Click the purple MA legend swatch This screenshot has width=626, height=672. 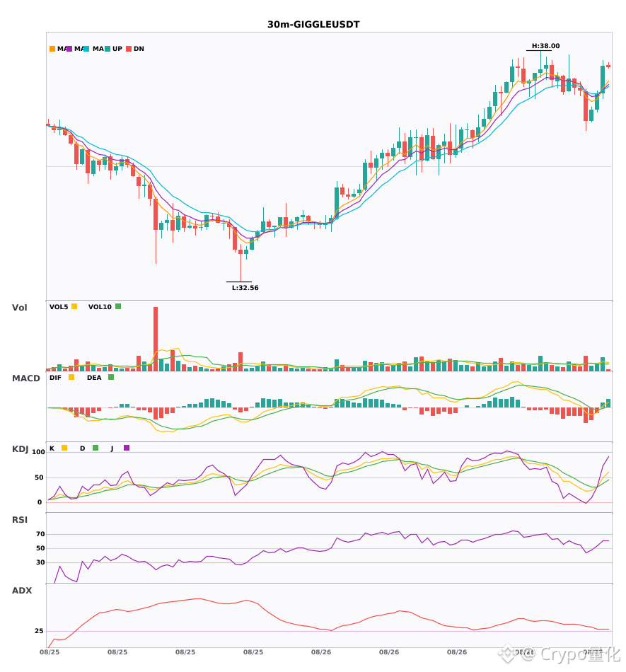(69, 49)
